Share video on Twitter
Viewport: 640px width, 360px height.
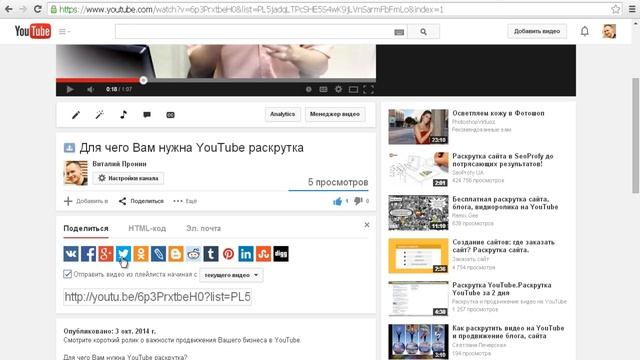123,253
